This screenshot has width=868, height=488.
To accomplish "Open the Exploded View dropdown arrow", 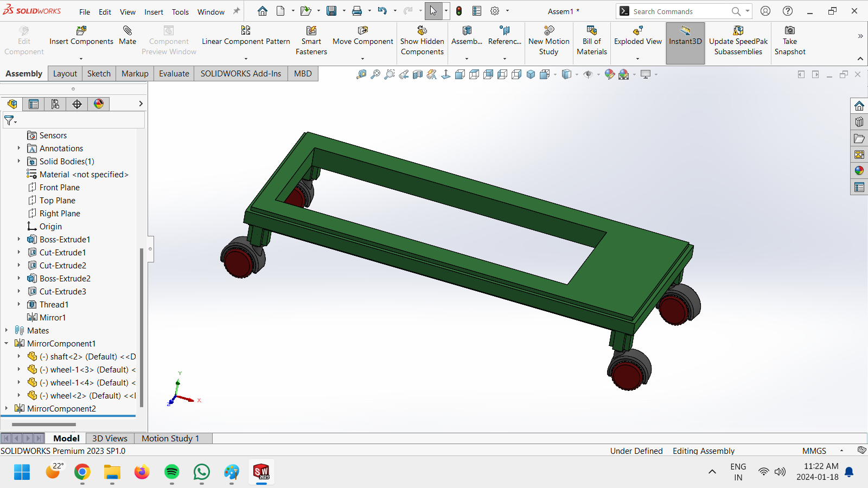I will coord(638,59).
